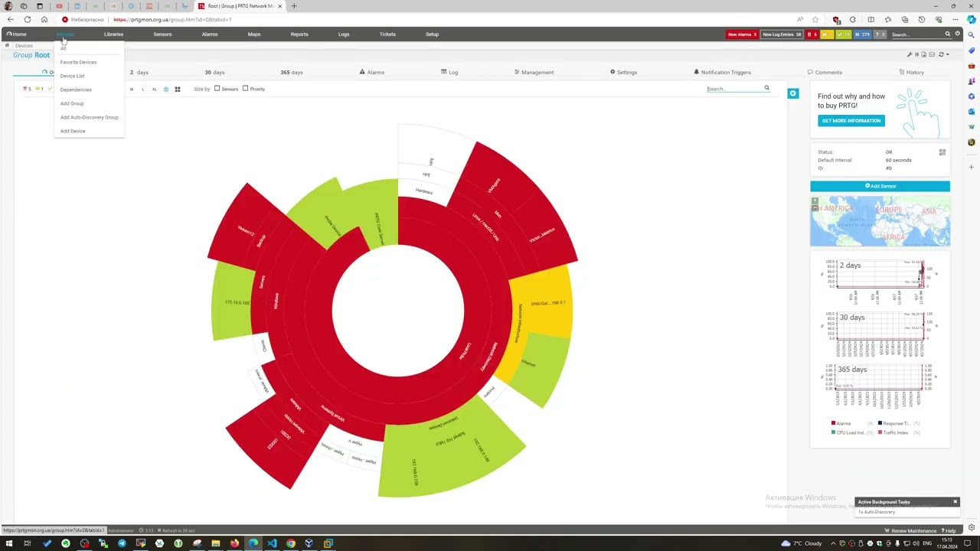The width and height of the screenshot is (980, 551).
Task: Choose Device List from Devices dropdown
Action: [73, 76]
